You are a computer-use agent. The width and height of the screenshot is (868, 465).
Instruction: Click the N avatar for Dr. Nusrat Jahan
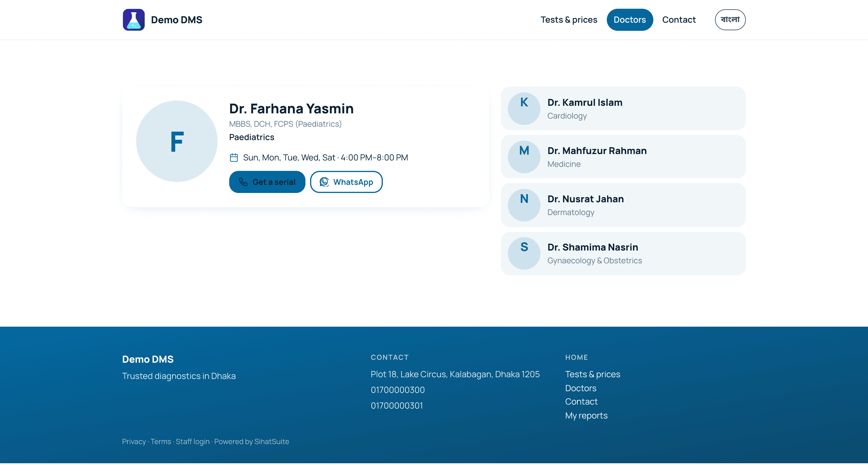pyautogui.click(x=524, y=205)
